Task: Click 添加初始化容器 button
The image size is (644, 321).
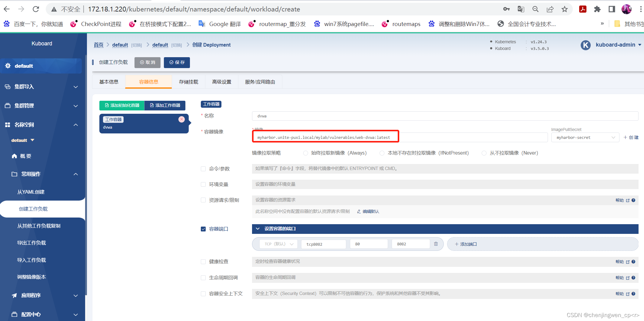Action: click(x=122, y=105)
